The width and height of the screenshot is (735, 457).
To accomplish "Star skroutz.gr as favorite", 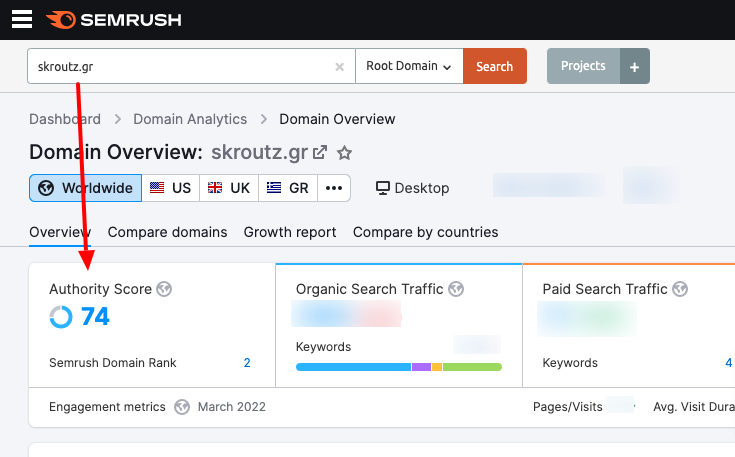I will (x=345, y=152).
